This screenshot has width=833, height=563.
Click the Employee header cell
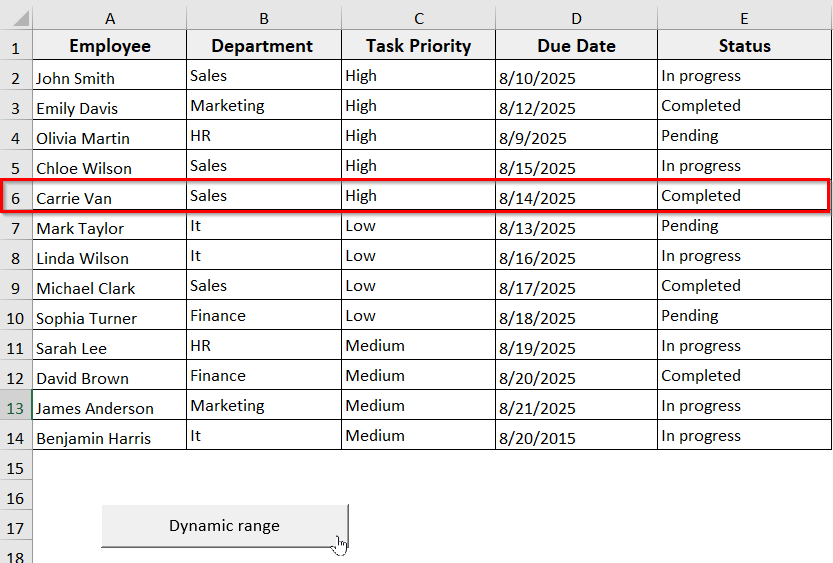(x=109, y=46)
